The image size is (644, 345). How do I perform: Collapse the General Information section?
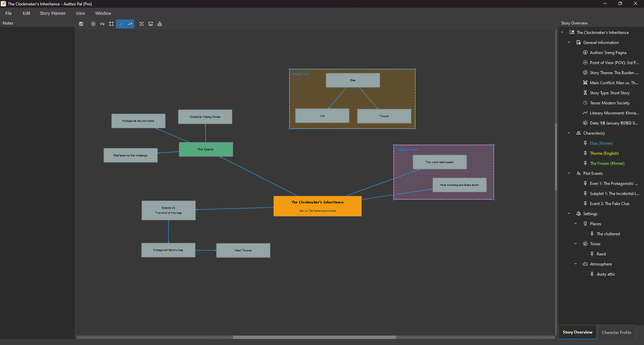569,42
